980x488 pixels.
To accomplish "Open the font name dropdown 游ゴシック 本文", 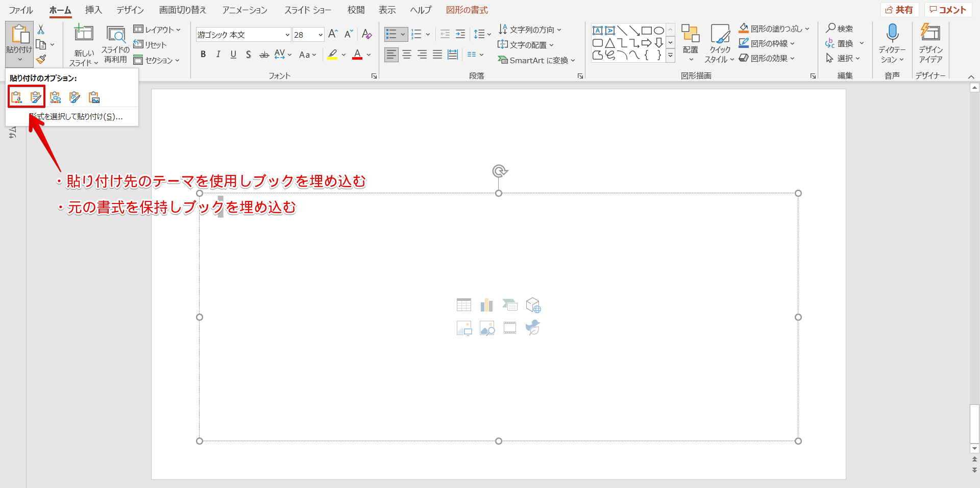I will pos(287,35).
